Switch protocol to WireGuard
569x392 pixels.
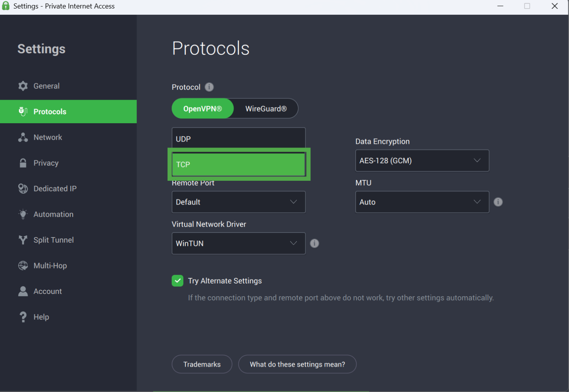(266, 109)
